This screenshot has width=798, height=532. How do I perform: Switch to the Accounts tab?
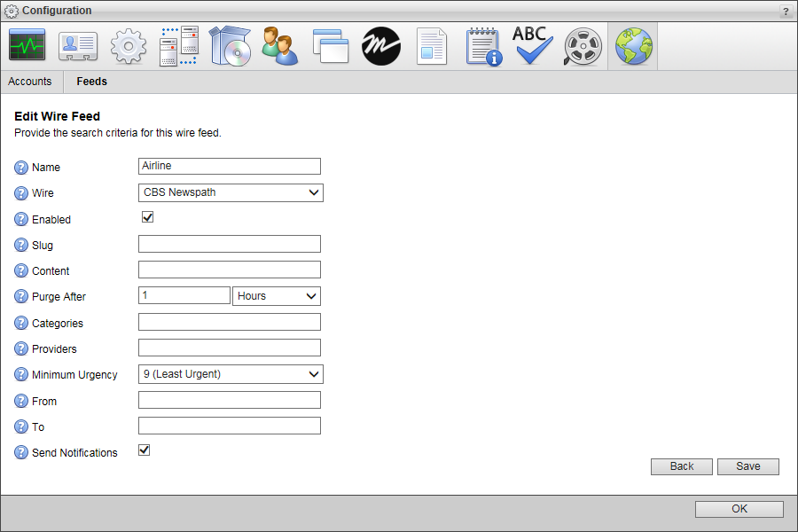click(x=30, y=82)
